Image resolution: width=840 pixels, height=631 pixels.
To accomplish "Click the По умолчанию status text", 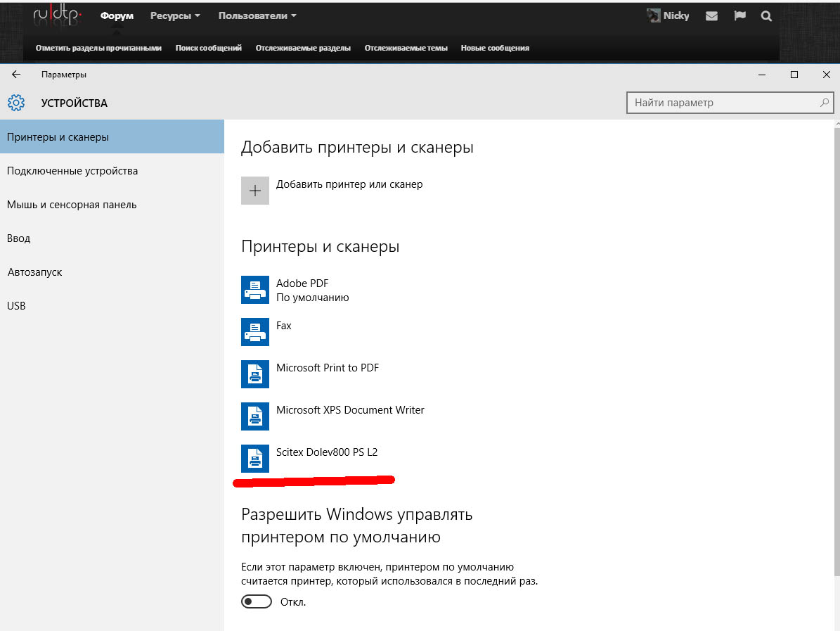I will click(312, 298).
